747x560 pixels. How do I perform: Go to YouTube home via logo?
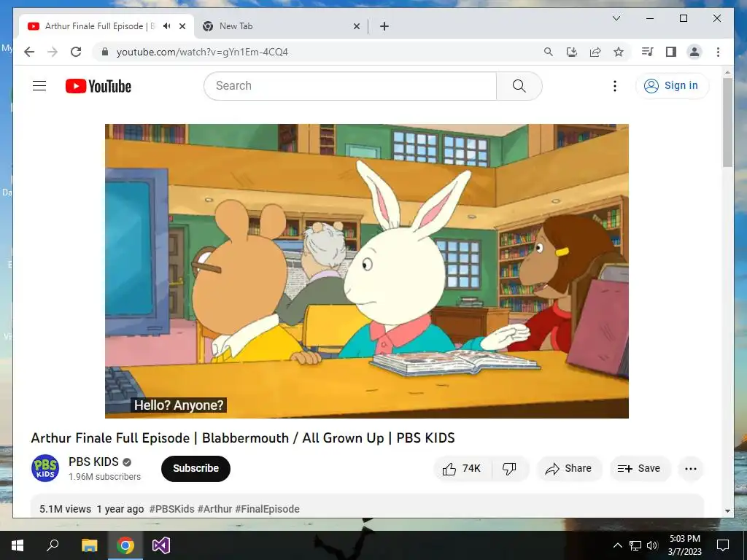98,86
